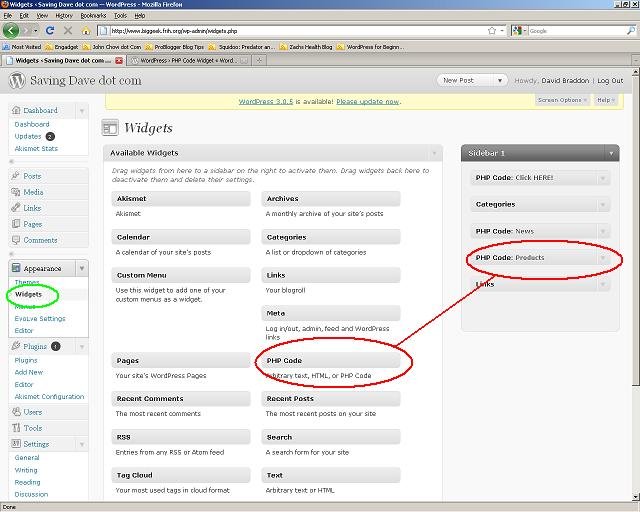Select the PHP Code available widget

click(331, 360)
